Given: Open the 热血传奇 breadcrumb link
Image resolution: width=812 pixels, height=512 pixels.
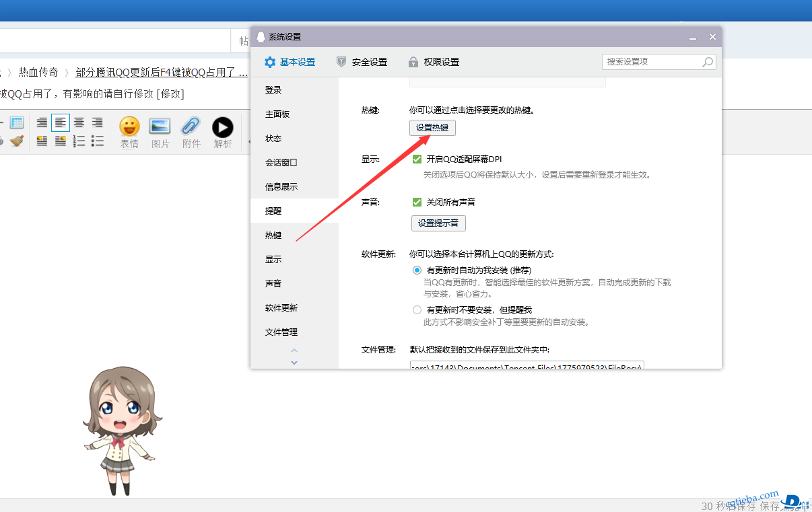Looking at the screenshot, I should (38, 73).
